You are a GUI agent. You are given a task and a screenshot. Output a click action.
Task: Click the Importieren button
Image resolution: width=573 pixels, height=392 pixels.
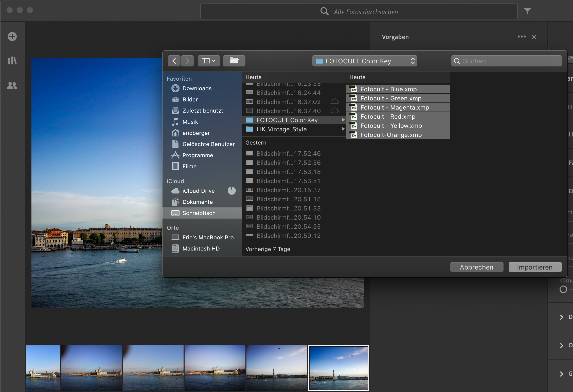tap(535, 267)
